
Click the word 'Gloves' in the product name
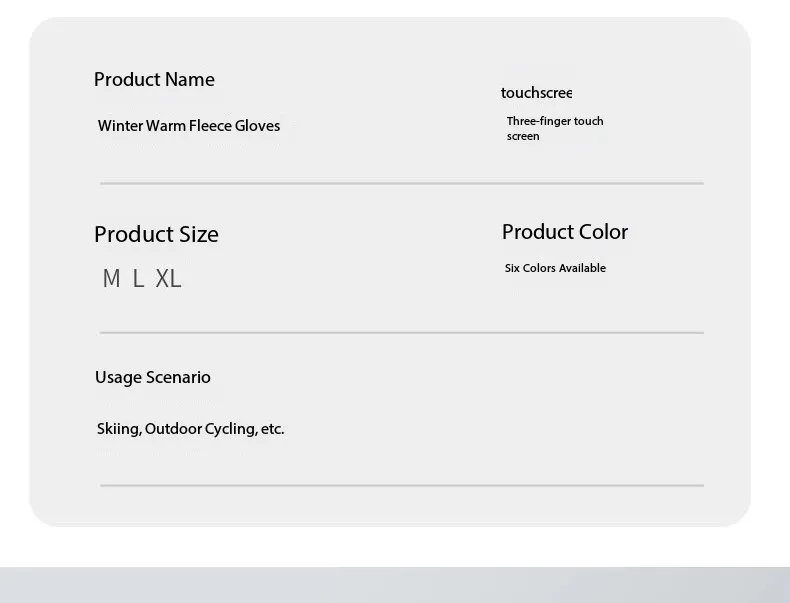[x=257, y=126]
